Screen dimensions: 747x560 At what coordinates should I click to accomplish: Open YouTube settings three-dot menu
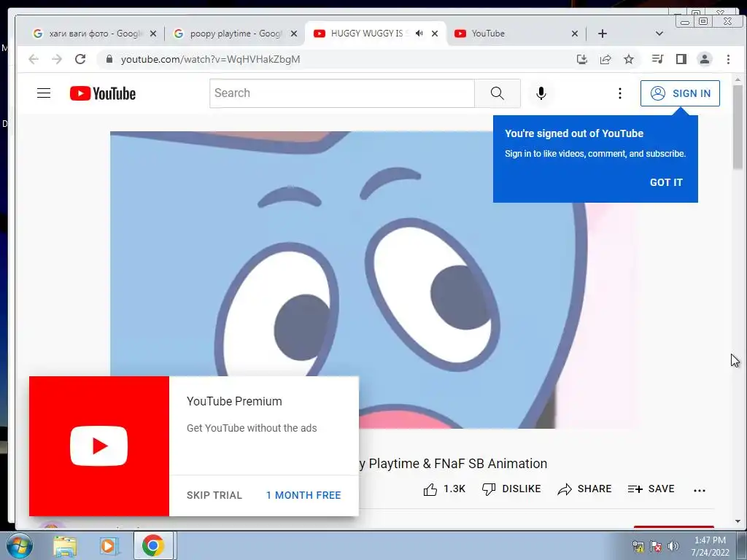point(620,93)
